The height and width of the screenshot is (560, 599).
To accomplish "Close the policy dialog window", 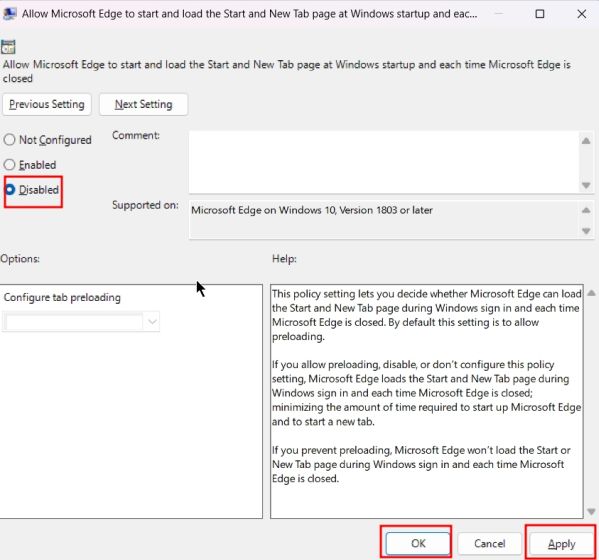I will [581, 14].
